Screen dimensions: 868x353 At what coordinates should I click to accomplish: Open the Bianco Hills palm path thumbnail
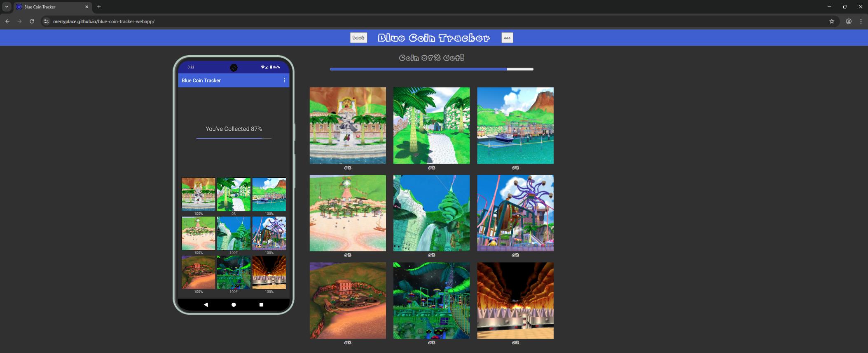click(x=431, y=125)
